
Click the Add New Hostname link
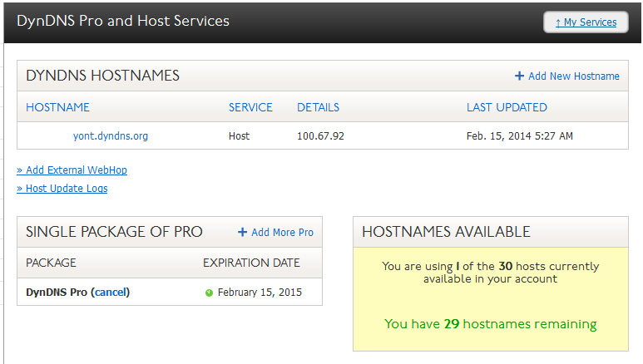tap(573, 76)
